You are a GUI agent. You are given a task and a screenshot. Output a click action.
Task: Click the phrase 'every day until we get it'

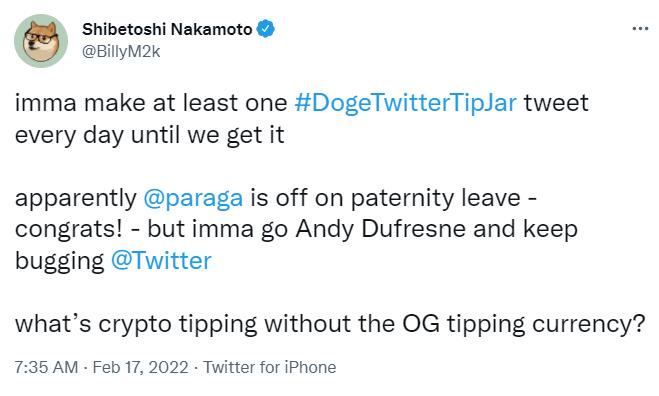click(150, 135)
